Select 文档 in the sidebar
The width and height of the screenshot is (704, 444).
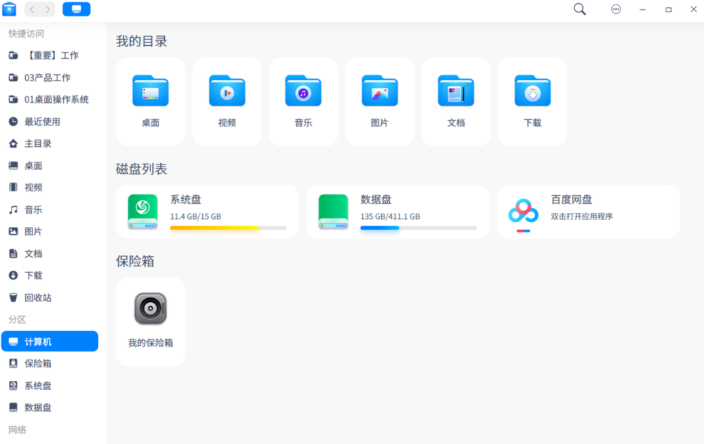[49, 254]
